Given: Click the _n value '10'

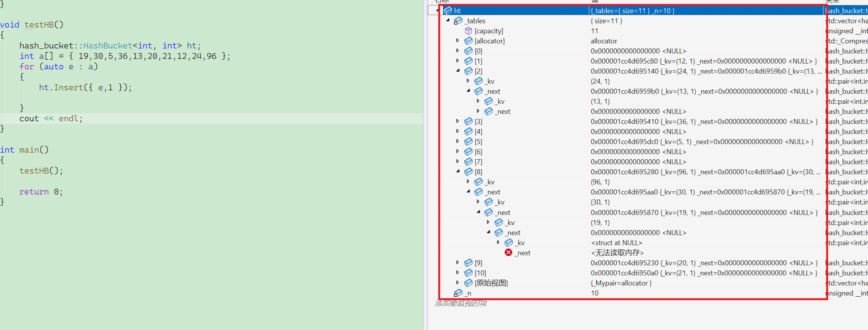Looking at the screenshot, I should (x=595, y=293).
